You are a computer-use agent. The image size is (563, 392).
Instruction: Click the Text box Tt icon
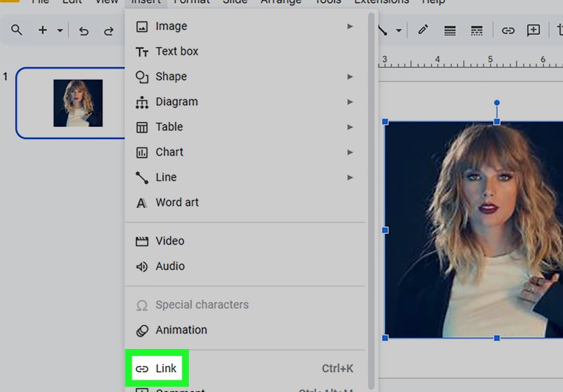[142, 52]
